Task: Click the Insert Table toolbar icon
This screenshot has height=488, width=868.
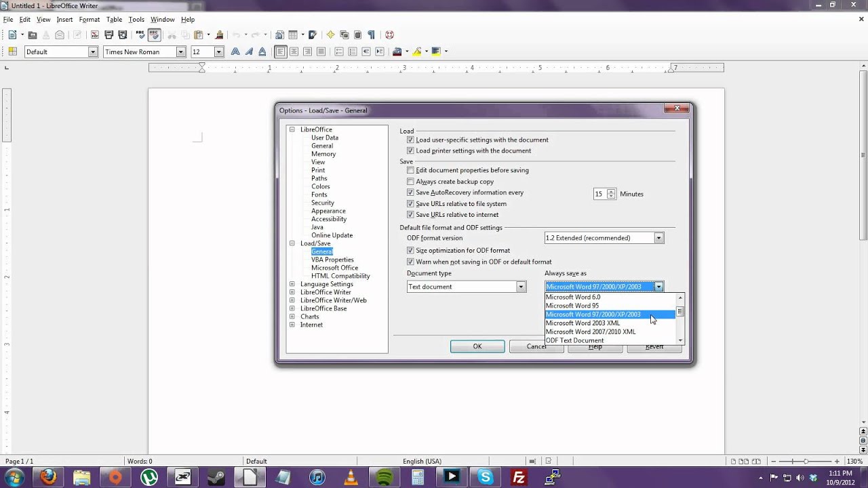Action: point(293,35)
